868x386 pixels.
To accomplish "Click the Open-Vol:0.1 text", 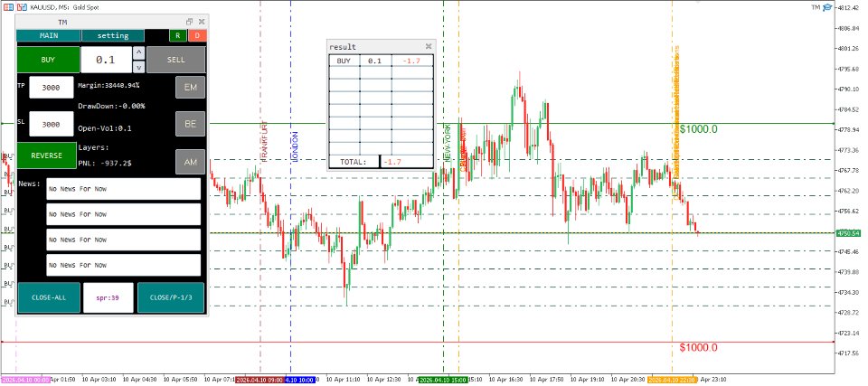I will pyautogui.click(x=105, y=128).
